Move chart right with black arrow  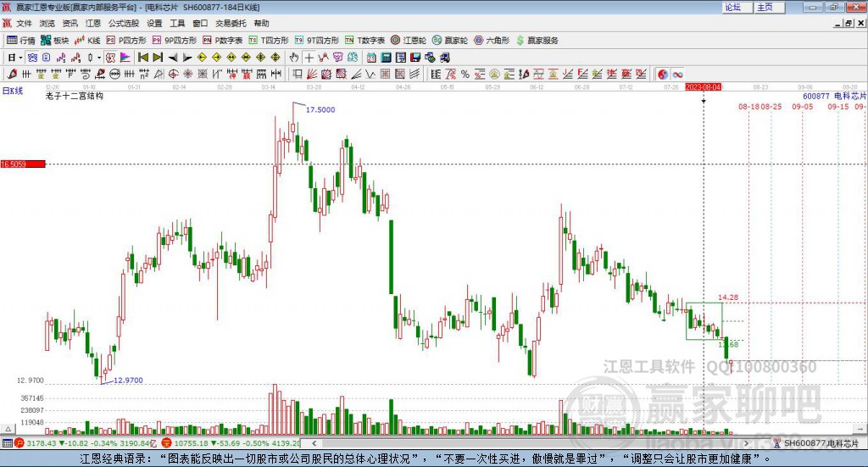point(187,58)
